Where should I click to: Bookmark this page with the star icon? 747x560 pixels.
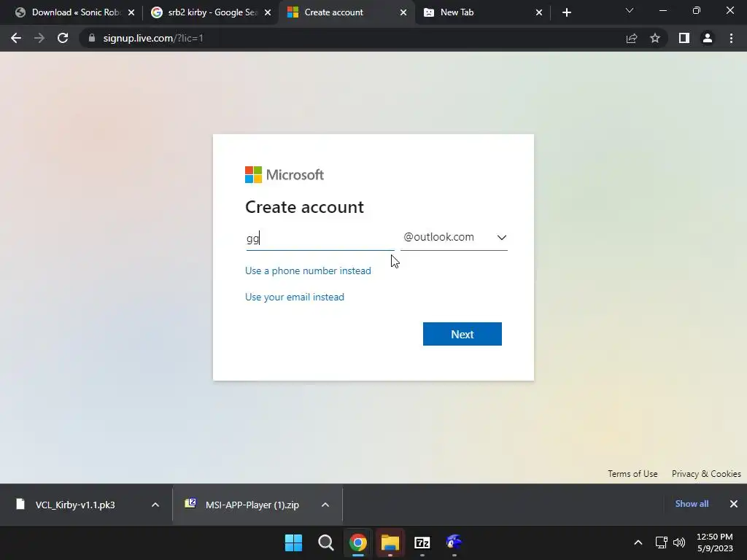[x=655, y=38]
